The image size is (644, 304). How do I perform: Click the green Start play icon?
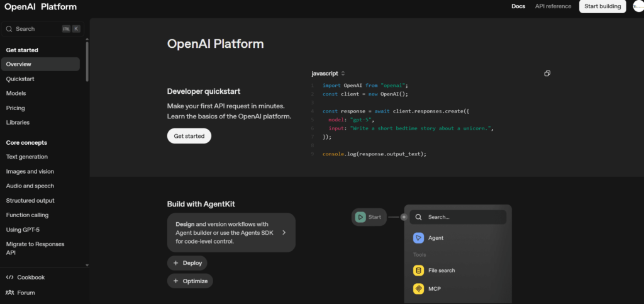pos(360,217)
